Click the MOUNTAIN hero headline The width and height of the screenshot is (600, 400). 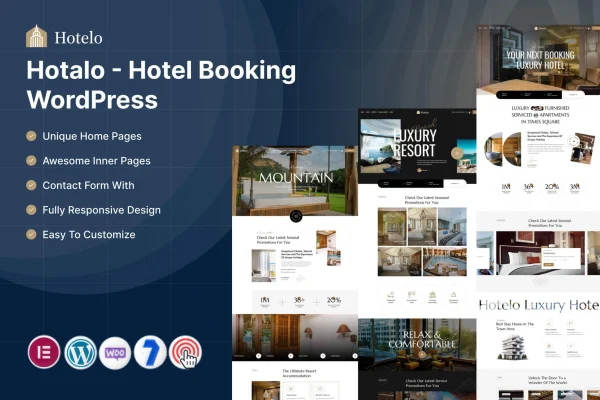[296, 178]
